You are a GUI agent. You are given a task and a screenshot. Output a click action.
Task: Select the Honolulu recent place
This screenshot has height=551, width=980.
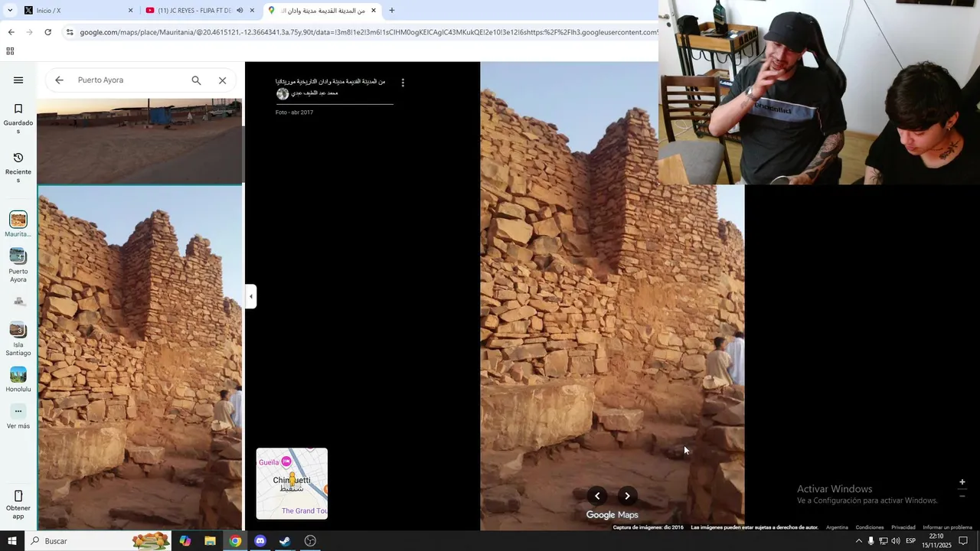18,380
